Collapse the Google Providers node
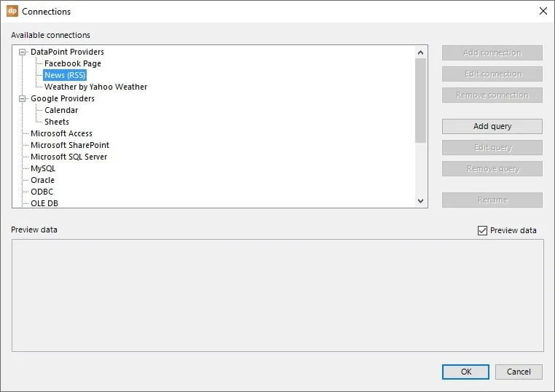 point(23,99)
